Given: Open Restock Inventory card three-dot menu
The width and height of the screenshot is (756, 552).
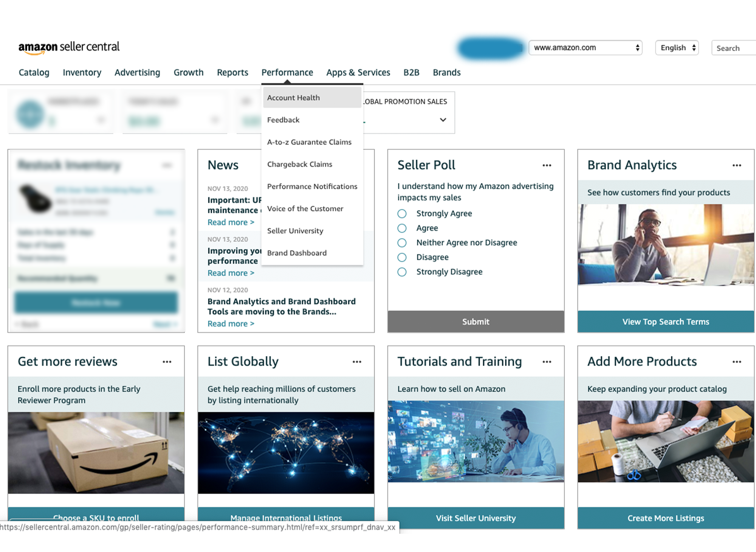Looking at the screenshot, I should 167,165.
